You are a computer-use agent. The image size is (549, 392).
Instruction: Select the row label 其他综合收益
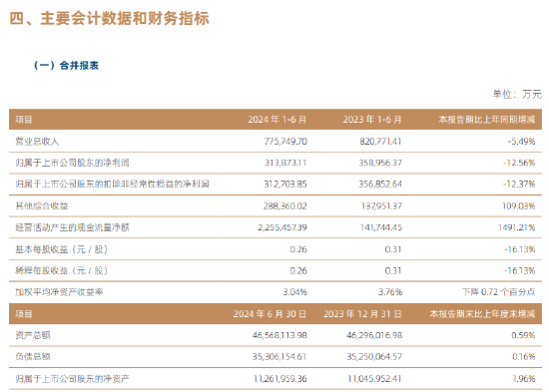coord(42,205)
